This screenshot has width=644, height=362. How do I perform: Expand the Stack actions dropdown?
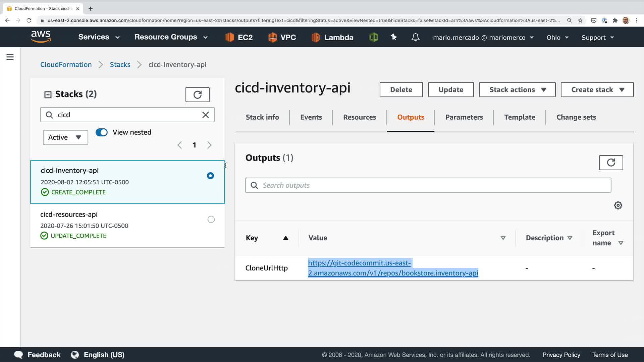(517, 90)
